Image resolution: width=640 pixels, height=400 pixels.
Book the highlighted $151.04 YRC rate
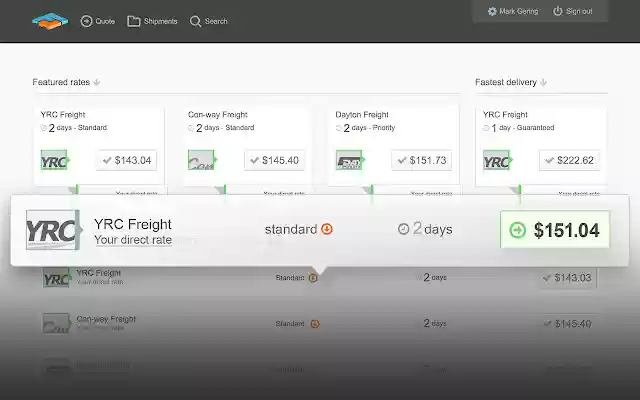[x=555, y=229]
